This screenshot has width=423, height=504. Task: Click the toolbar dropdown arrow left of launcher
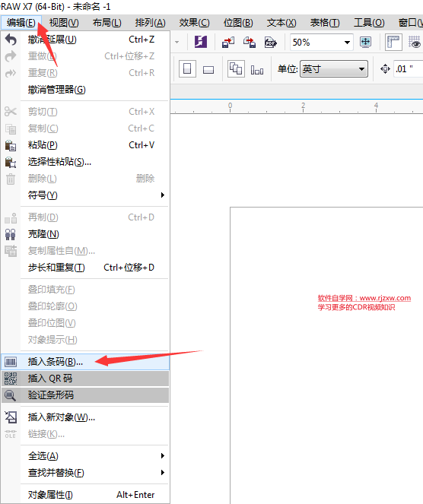click(177, 43)
